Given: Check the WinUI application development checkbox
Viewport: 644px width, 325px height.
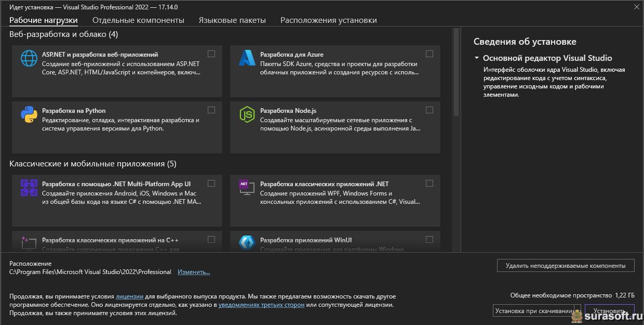Looking at the screenshot, I should [x=430, y=239].
